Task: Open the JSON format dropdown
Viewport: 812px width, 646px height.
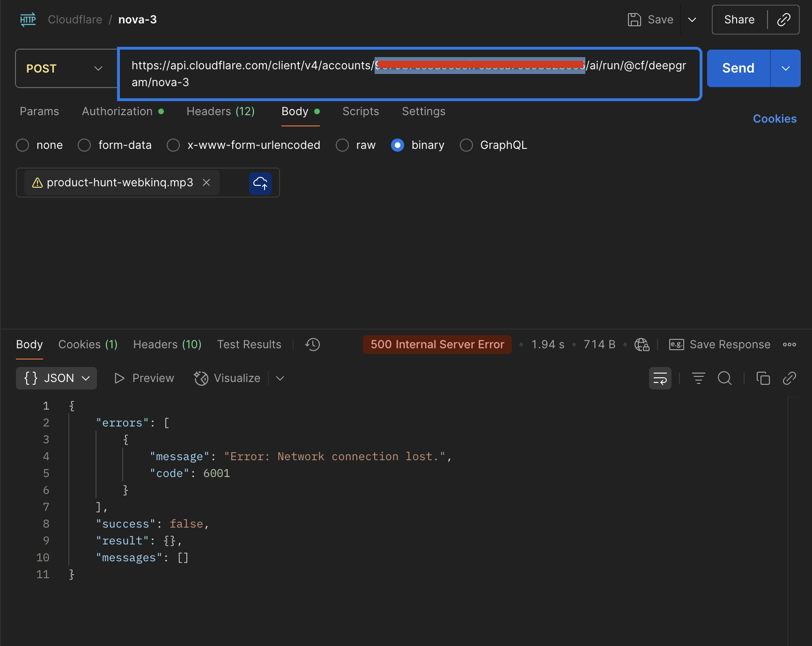Action: (57, 378)
